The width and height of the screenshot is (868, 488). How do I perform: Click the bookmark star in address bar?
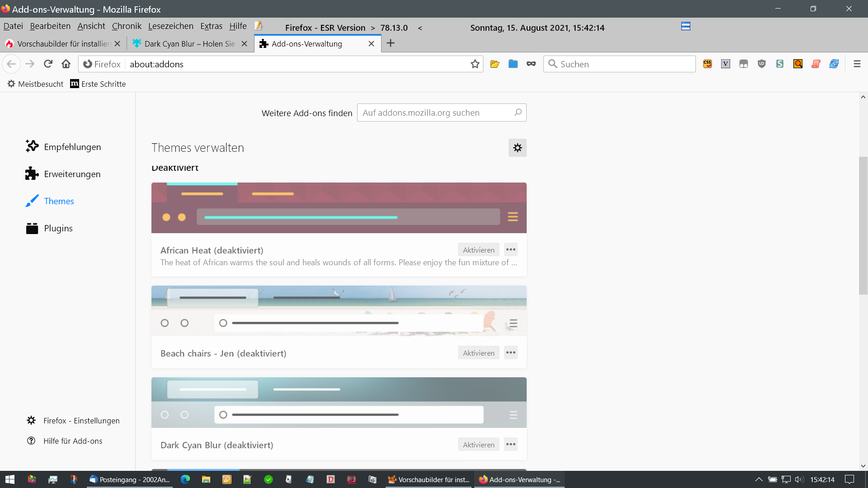[x=475, y=64]
